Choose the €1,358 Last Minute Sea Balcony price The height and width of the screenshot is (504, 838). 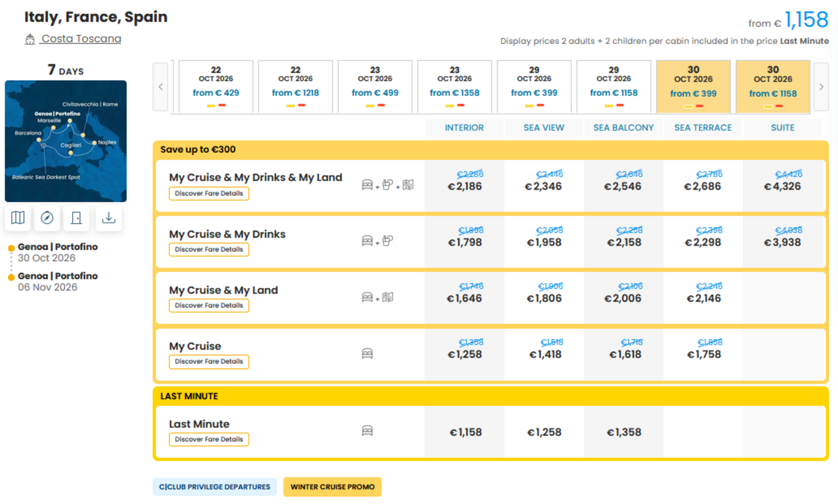[624, 432]
